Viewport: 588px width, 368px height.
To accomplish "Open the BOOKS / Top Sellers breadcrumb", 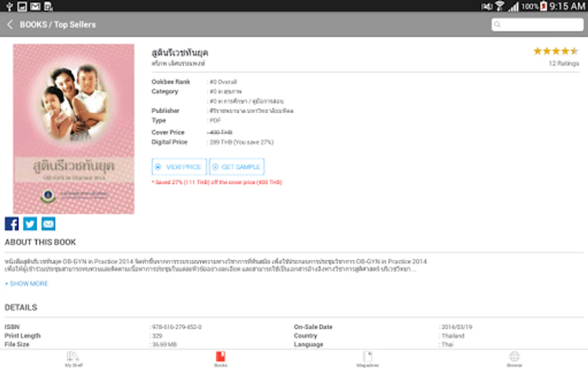I will pyautogui.click(x=58, y=25).
